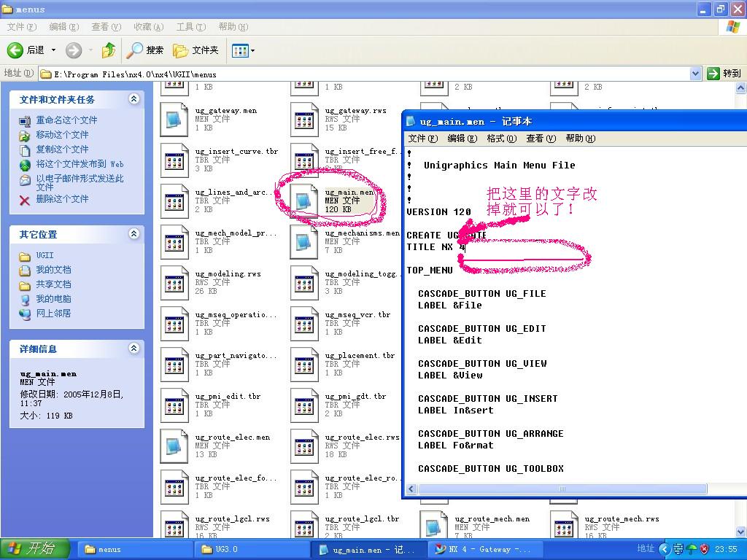Open the Search (搜索) toolbar button
The image size is (747, 560).
(x=145, y=50)
